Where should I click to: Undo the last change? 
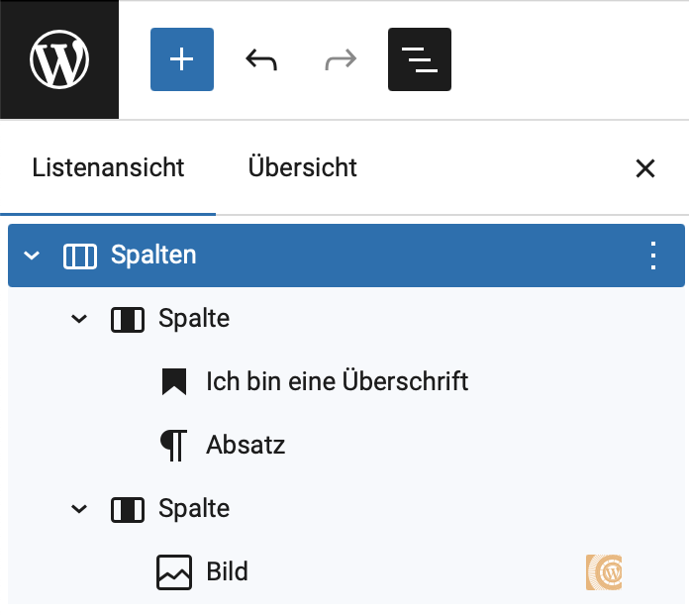coord(261,59)
